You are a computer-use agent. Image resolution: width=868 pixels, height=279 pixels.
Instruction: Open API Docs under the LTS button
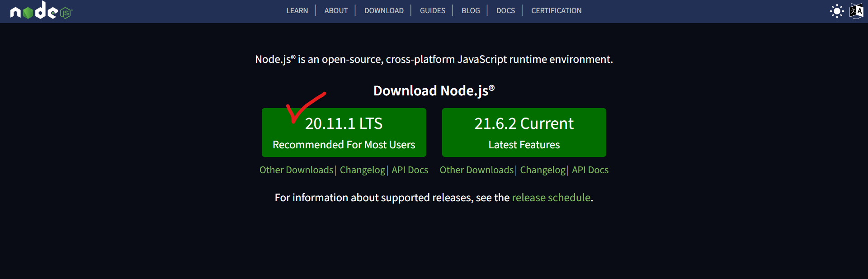410,170
